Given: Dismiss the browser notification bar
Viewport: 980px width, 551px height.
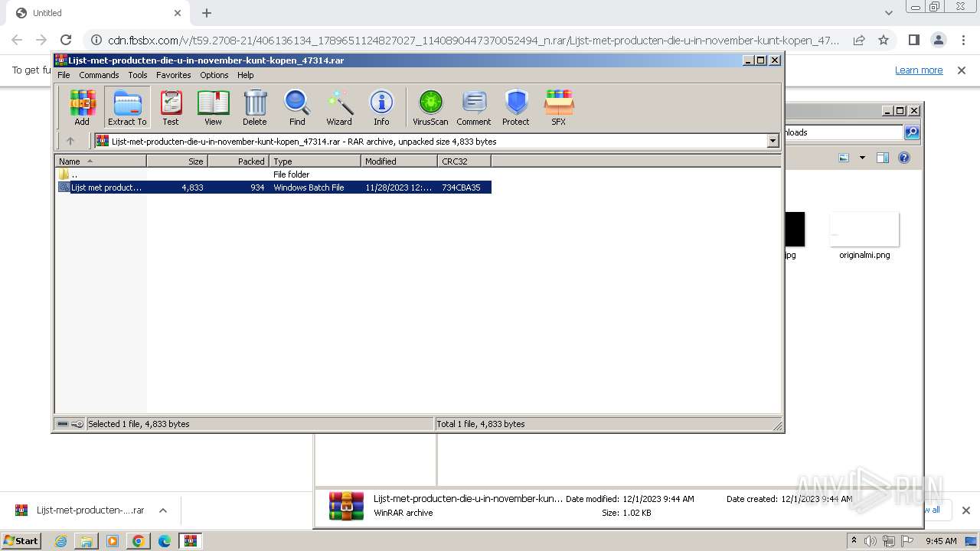Looking at the screenshot, I should [x=962, y=70].
